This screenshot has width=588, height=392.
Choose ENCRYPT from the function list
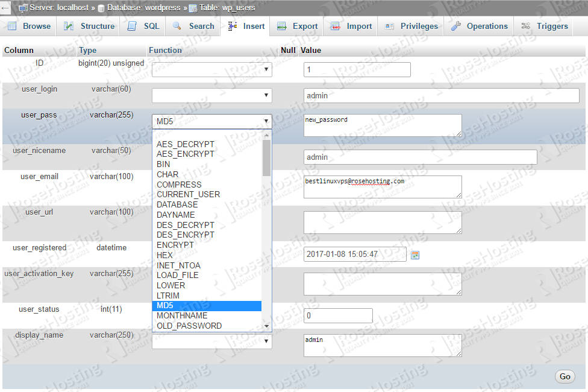[207, 245]
